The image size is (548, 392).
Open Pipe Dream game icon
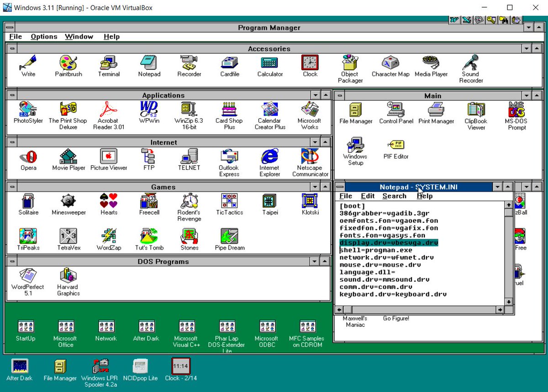[230, 240]
